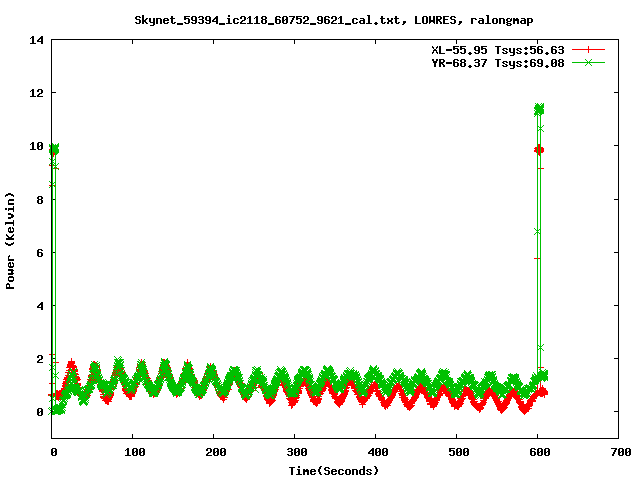640x480 pixels.
Task: Click the x-axis tick label 700
Action: pos(620,452)
